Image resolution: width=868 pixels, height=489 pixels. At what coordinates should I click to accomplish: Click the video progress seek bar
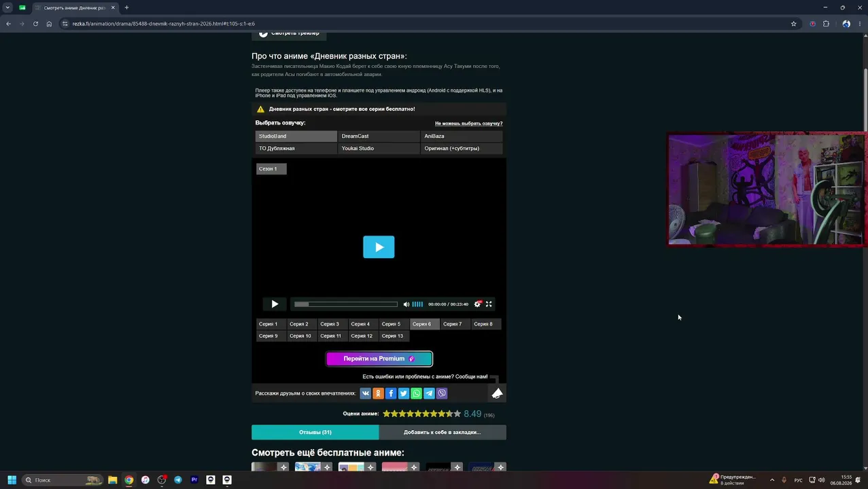(346, 304)
